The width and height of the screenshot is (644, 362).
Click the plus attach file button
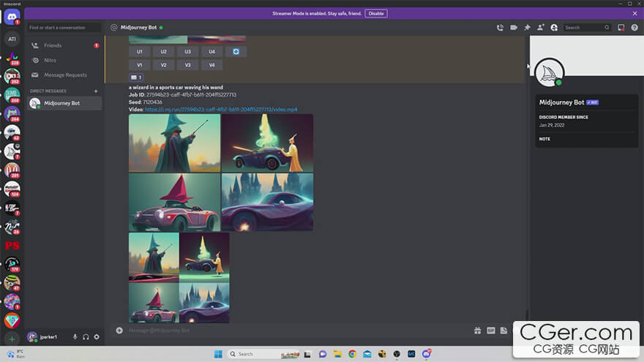coord(119,331)
